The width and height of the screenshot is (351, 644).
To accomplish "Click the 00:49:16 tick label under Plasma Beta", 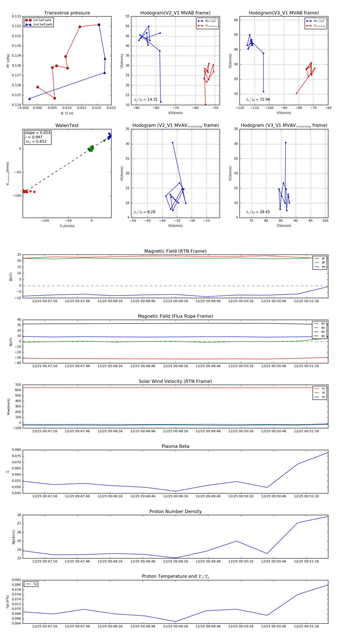I will [x=175, y=496].
